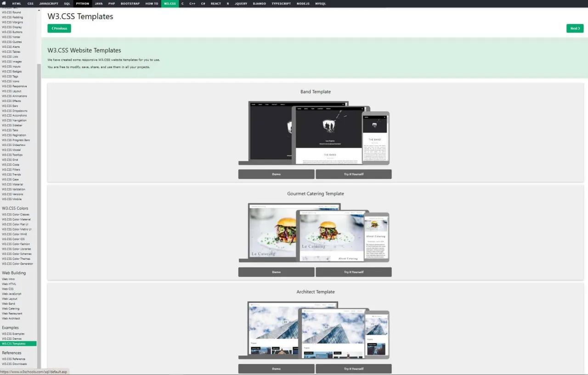
Task: Click the Previous navigation button
Action: click(x=59, y=28)
